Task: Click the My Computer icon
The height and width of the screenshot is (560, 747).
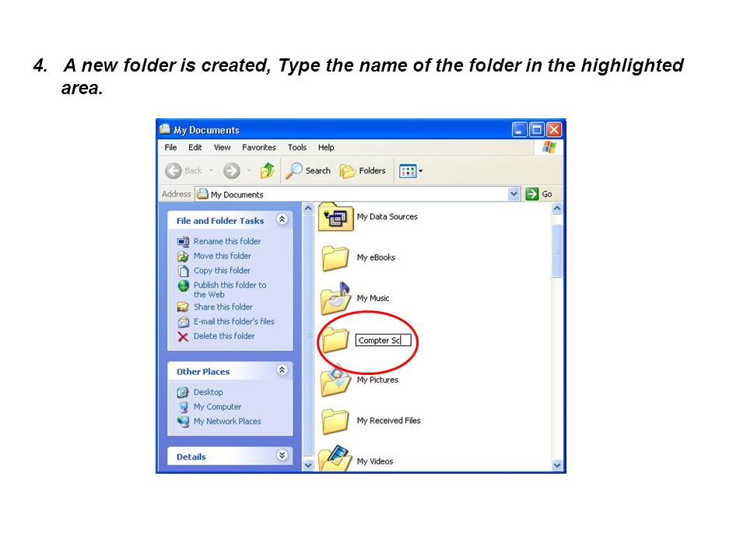Action: coord(184,407)
